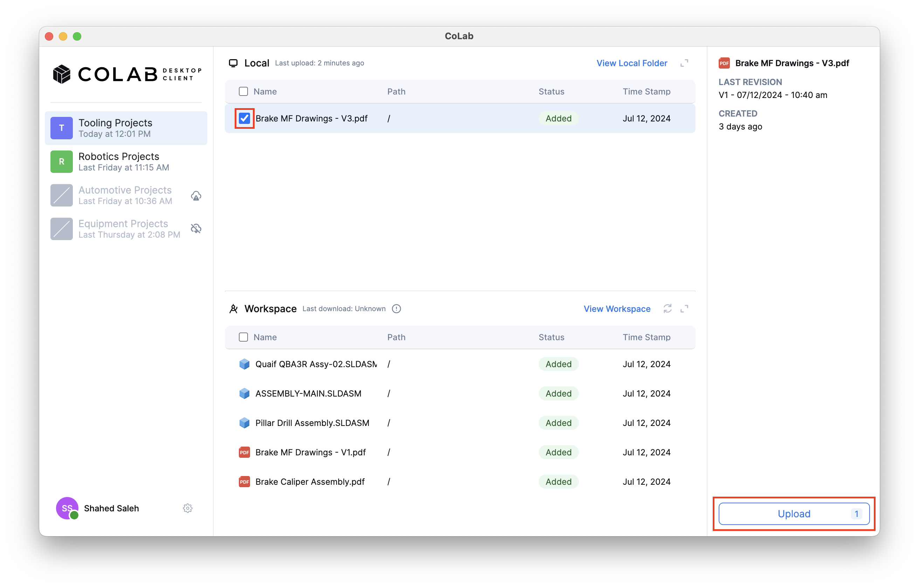Click the Workspace table Time Stamp header
This screenshot has height=588, width=919.
[x=646, y=337]
